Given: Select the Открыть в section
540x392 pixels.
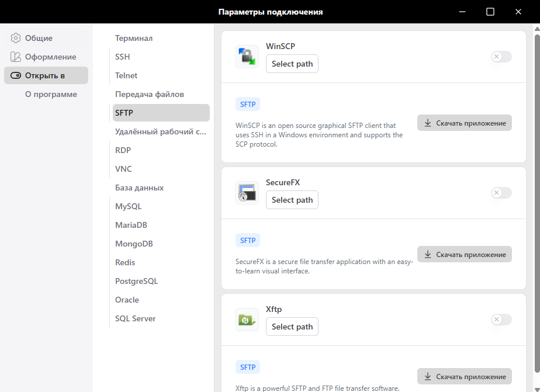Looking at the screenshot, I should 46,75.
